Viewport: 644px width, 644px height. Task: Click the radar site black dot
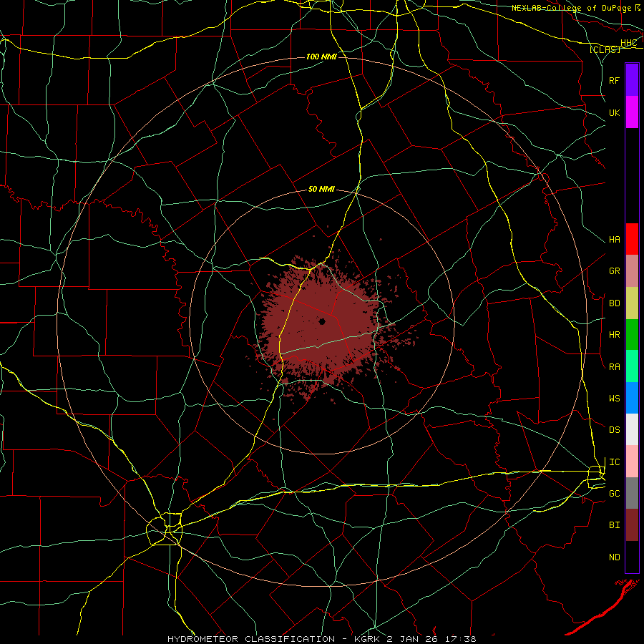click(322, 321)
